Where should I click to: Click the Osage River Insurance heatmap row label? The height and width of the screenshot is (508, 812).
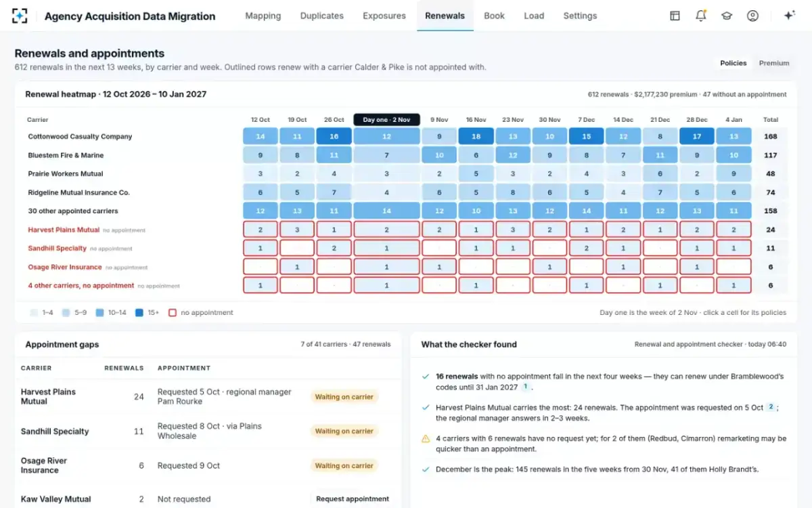point(65,267)
